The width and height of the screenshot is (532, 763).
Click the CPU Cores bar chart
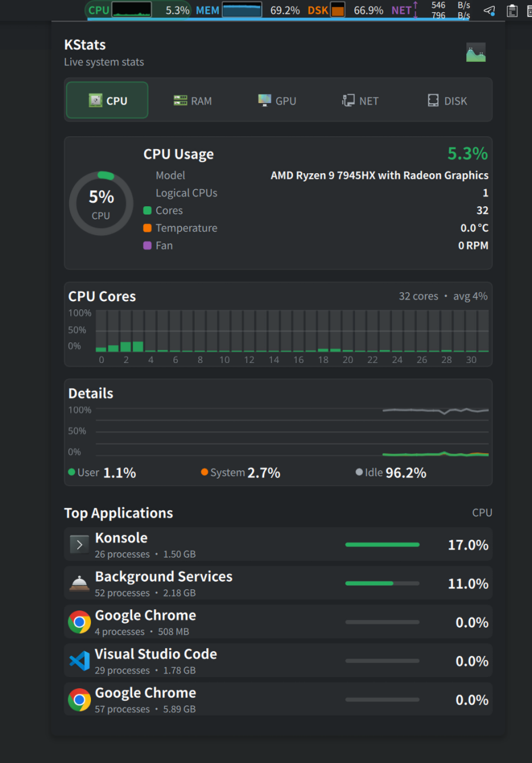292,331
